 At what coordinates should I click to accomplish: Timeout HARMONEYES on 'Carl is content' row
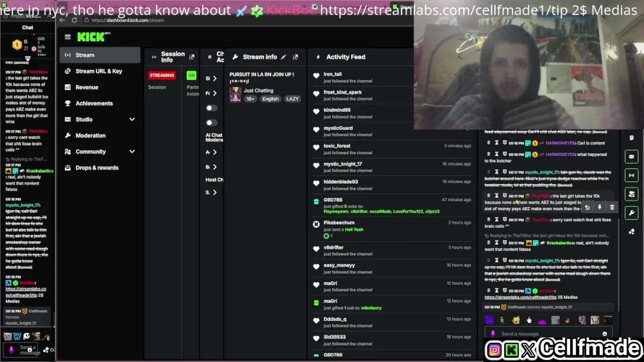[x=497, y=143]
